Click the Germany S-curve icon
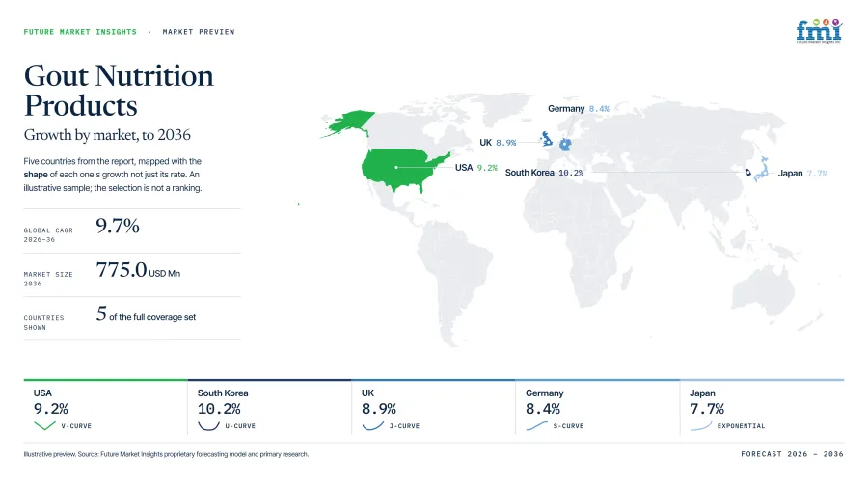Screen dimensions: 868x488 [536, 426]
